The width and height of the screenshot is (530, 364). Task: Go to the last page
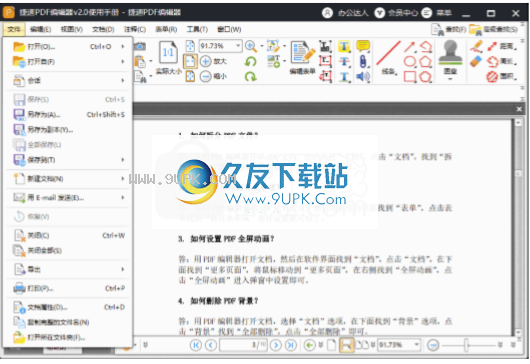291,345
